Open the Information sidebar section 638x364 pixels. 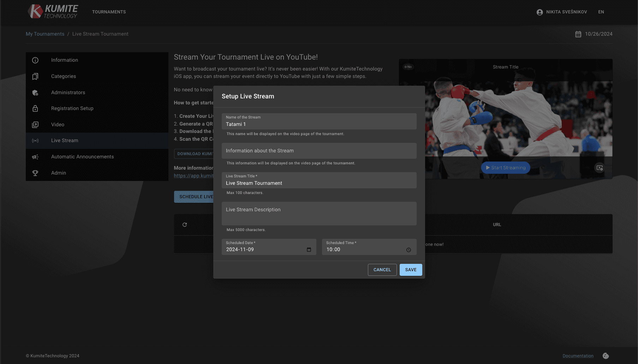point(65,60)
